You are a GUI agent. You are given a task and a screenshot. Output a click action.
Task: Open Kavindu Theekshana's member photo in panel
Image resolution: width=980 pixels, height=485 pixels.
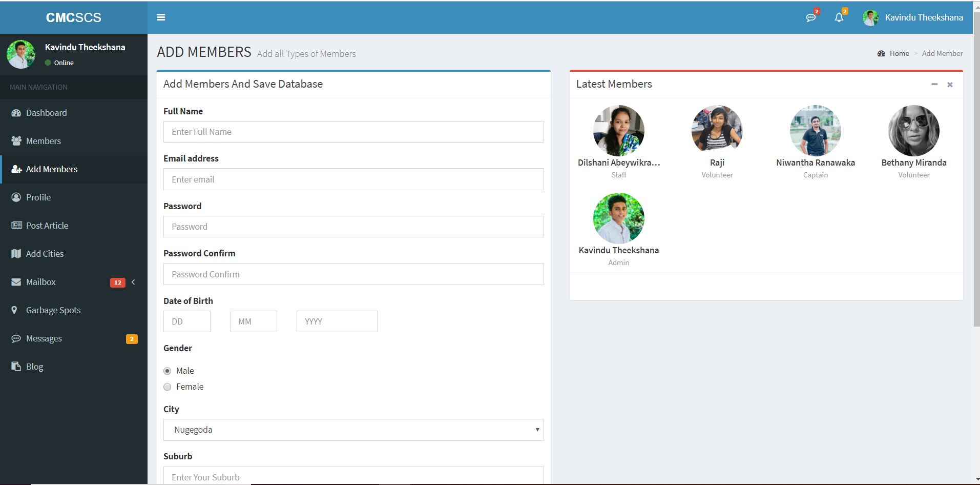(619, 218)
